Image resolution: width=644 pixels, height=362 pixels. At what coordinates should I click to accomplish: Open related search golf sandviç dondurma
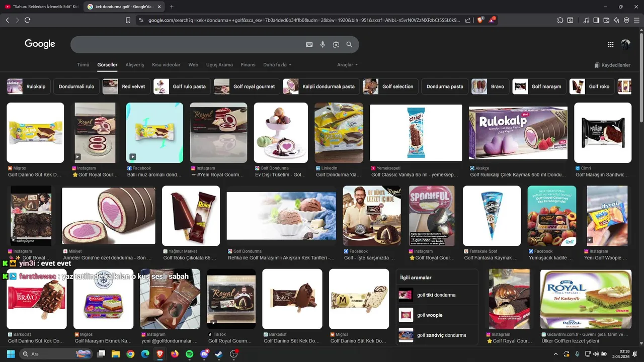(437, 335)
